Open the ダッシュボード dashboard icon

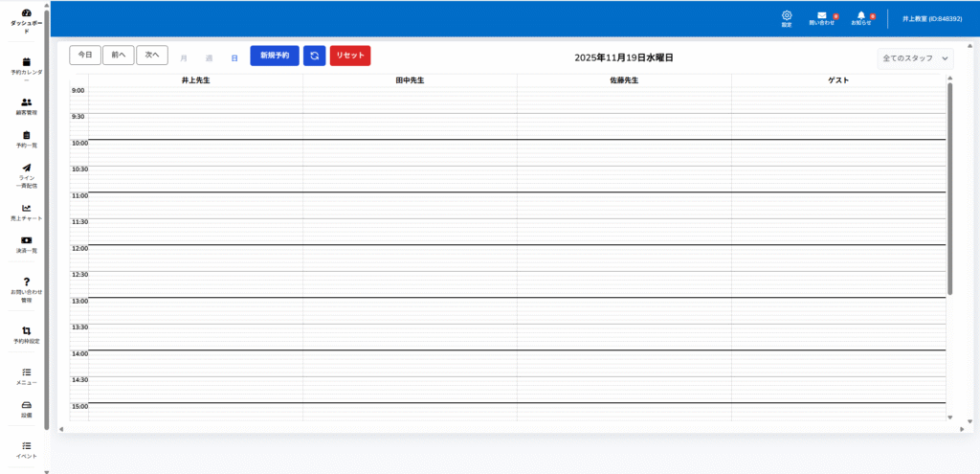(x=27, y=13)
